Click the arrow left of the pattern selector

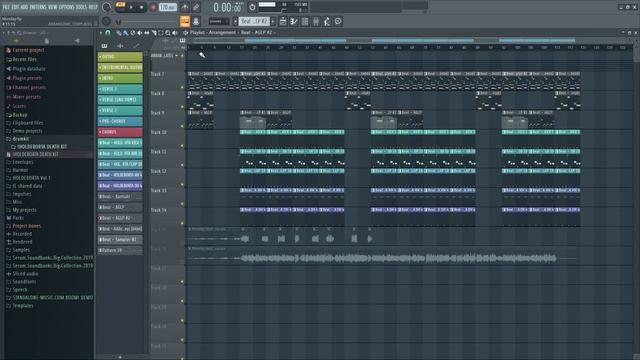click(235, 21)
